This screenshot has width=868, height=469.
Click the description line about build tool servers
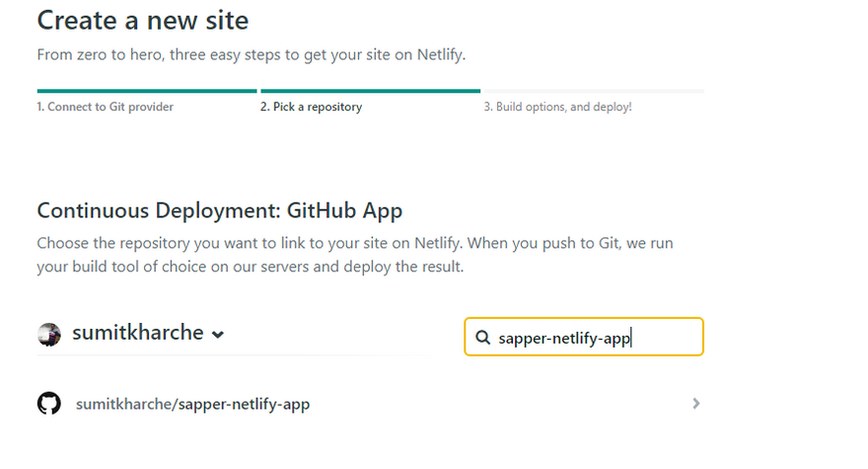(250, 267)
